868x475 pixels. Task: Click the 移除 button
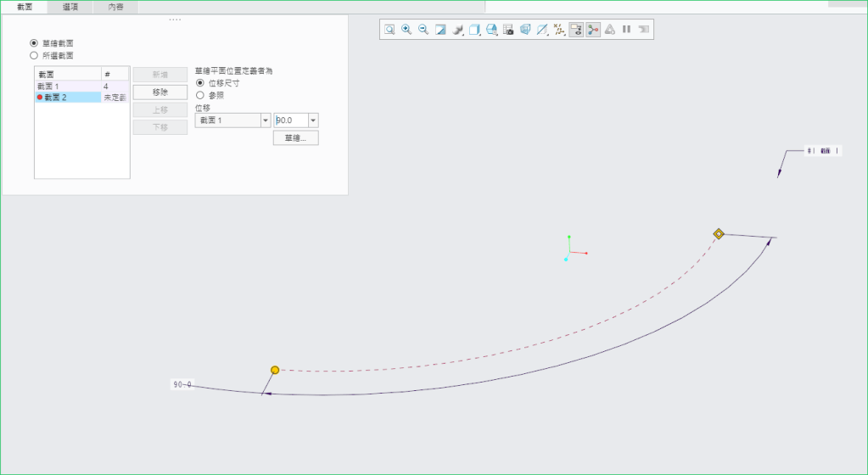pos(160,92)
